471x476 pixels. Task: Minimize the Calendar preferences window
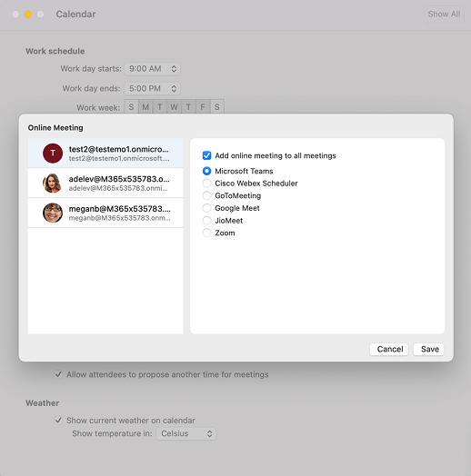pos(28,15)
